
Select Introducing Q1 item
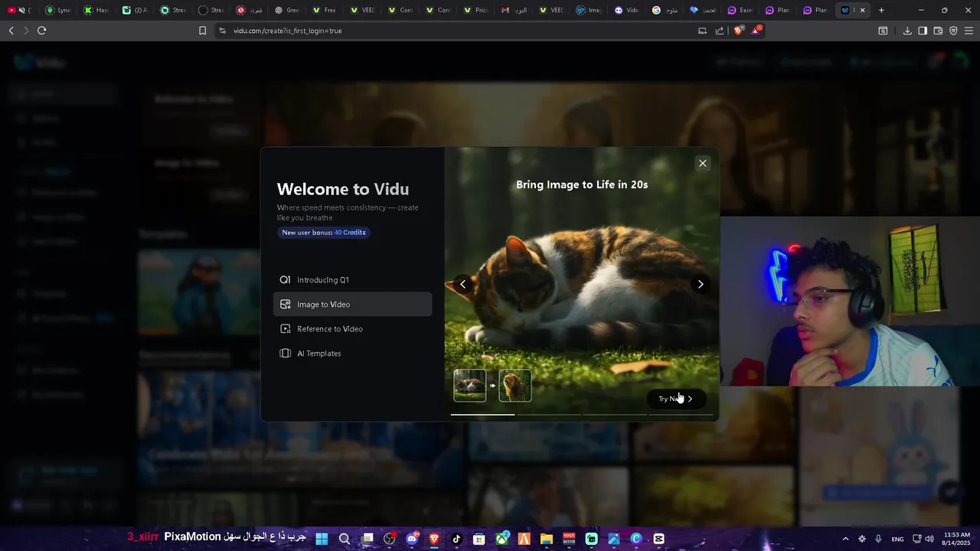pos(352,280)
